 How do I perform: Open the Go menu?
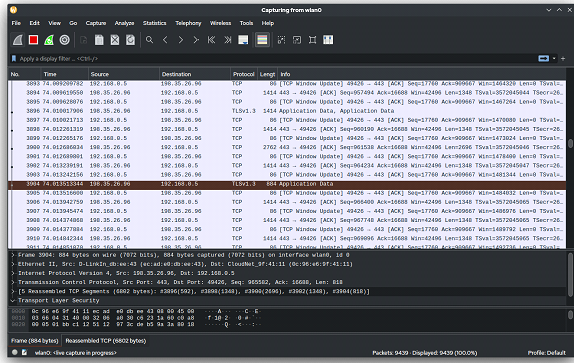click(x=73, y=23)
